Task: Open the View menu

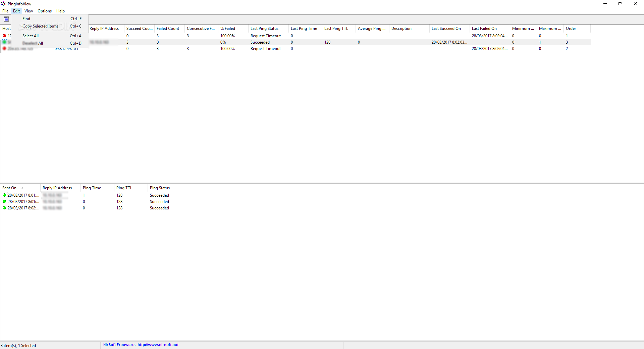Action: tap(29, 11)
